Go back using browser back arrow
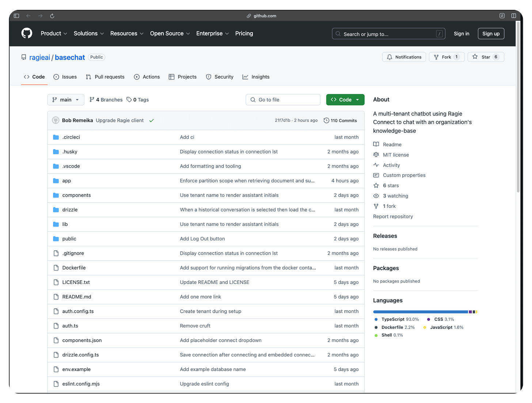The width and height of the screenshot is (532, 403). [x=28, y=16]
